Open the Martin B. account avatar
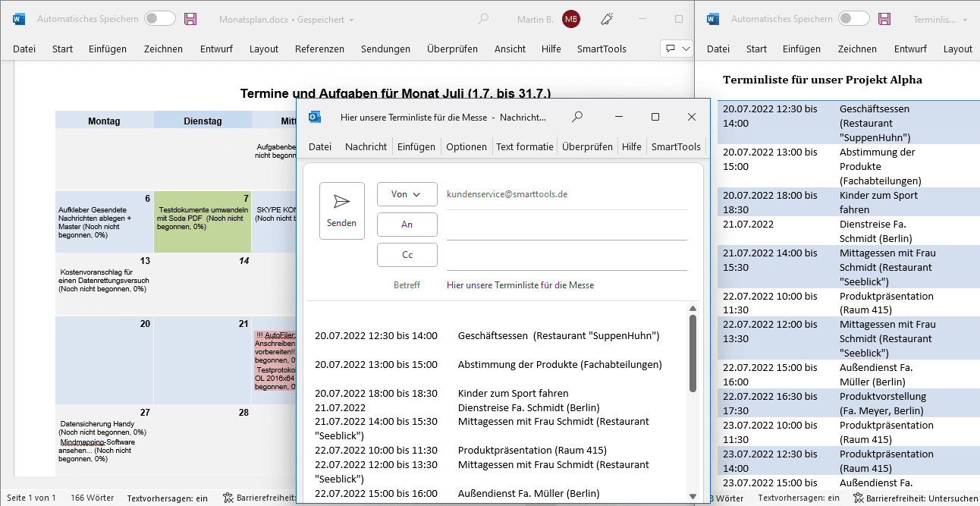Viewport: 980px width, 506px height. 571,19
